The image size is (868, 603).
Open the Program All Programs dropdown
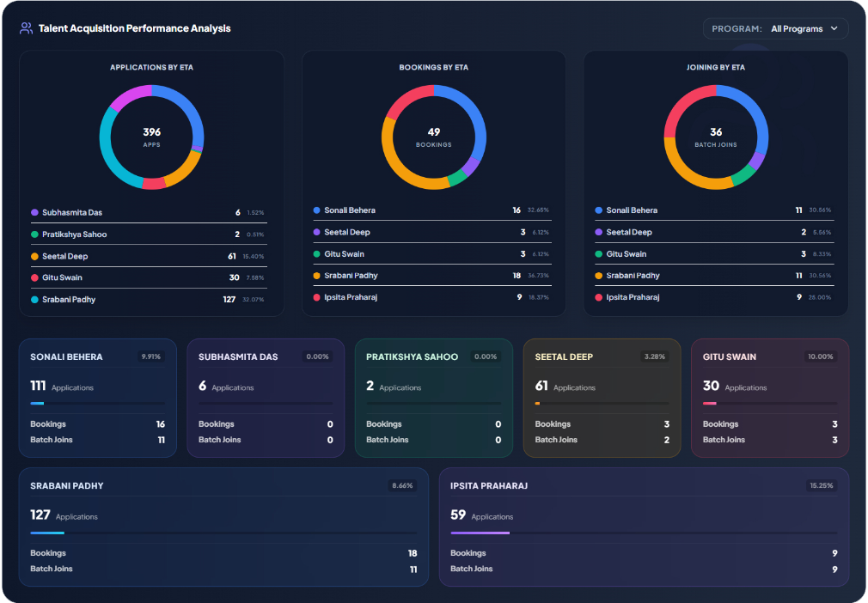[x=775, y=28]
